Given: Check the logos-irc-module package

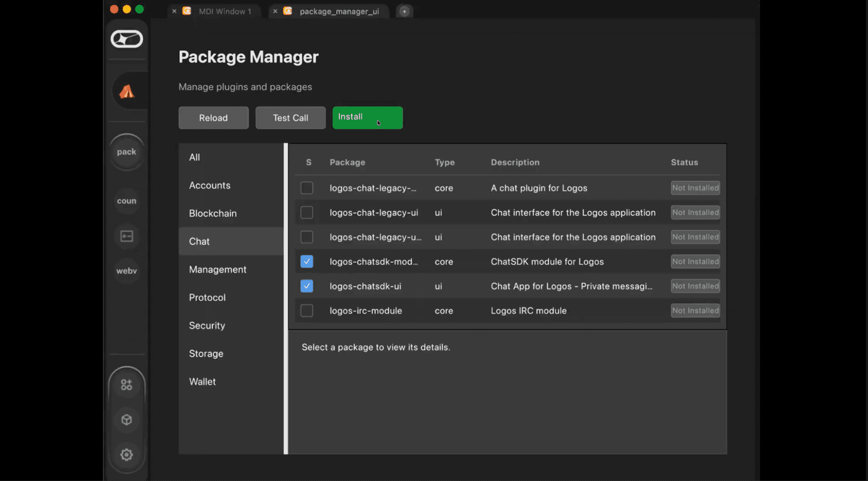Looking at the screenshot, I should pos(307,311).
